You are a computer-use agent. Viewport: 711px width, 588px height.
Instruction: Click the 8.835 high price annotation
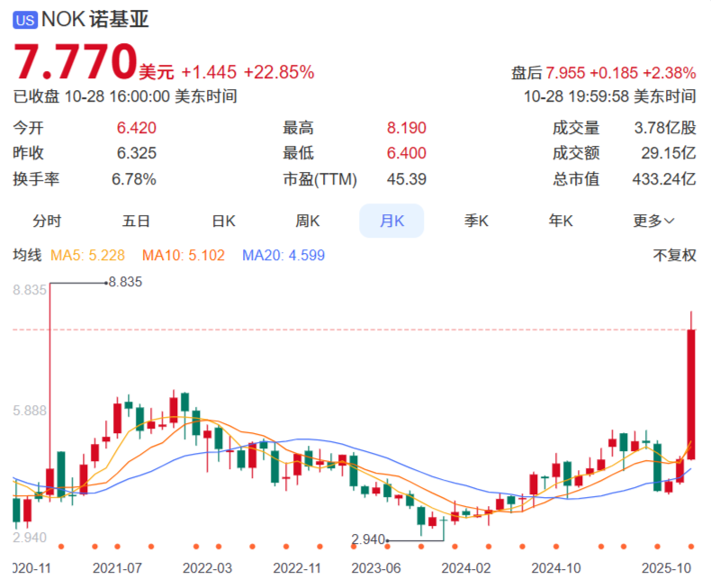126,282
